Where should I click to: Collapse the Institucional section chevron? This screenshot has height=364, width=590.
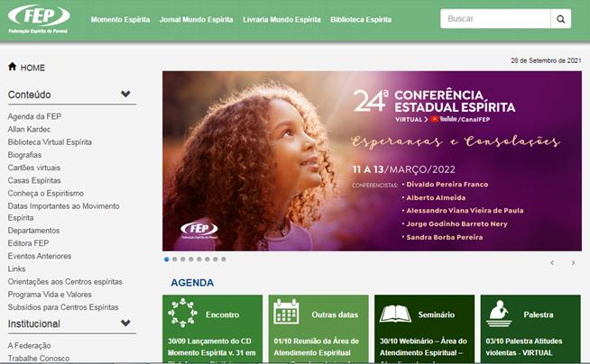(125, 323)
